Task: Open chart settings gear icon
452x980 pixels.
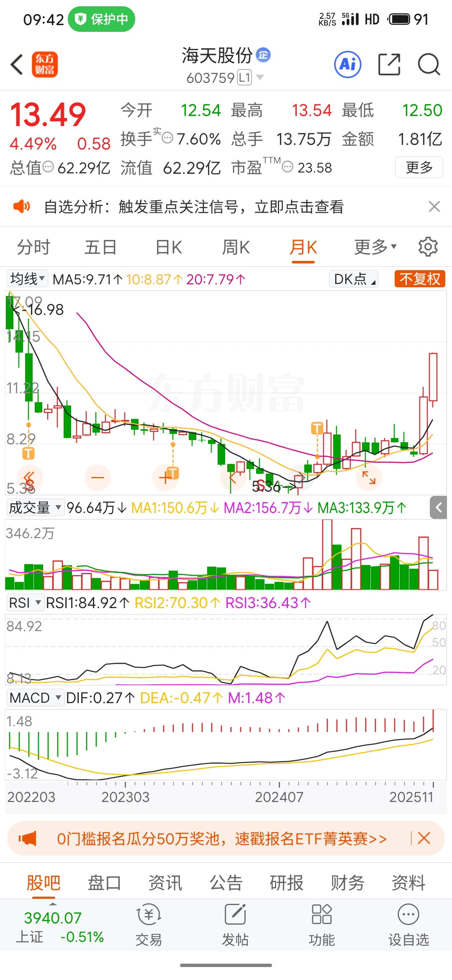Action: coord(428,247)
